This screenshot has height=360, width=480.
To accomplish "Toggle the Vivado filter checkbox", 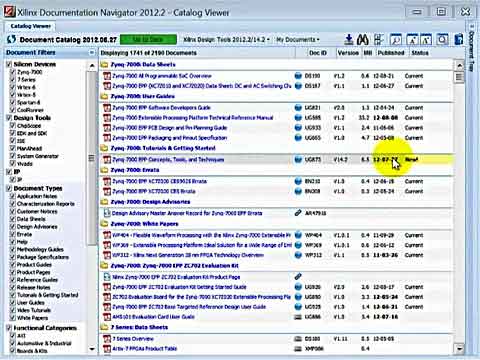I will (x=13, y=164).
